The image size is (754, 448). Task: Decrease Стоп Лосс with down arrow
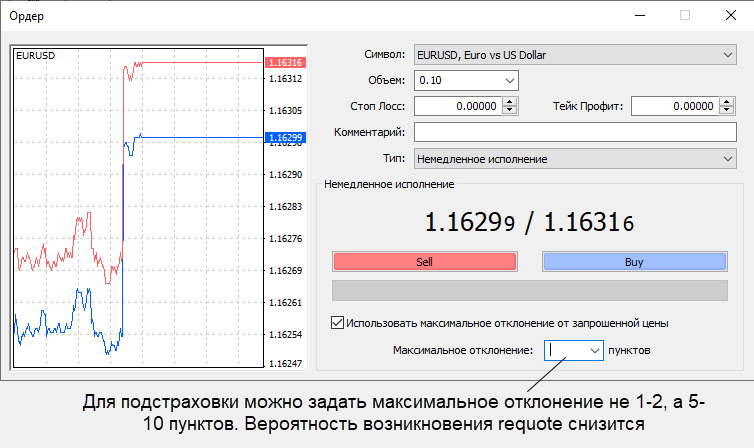tap(510, 110)
